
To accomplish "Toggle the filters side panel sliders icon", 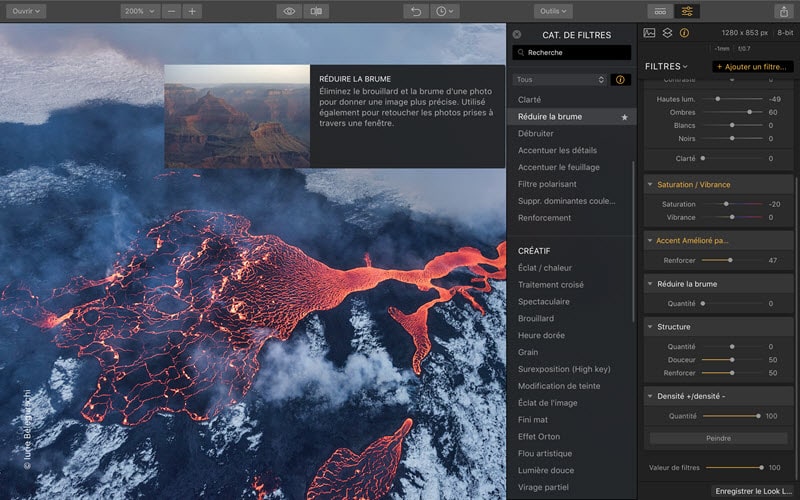I will (687, 11).
